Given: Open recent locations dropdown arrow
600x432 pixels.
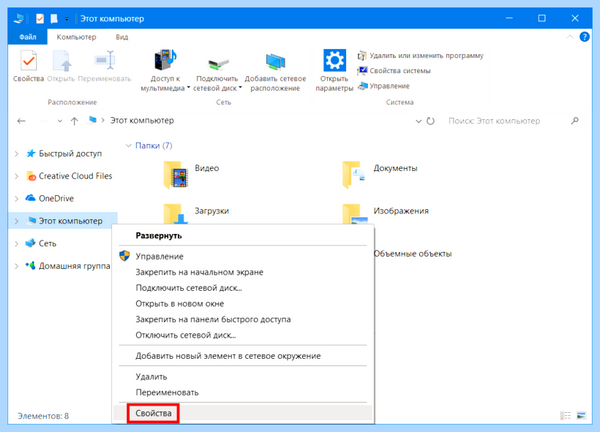Looking at the screenshot, I should [60, 121].
